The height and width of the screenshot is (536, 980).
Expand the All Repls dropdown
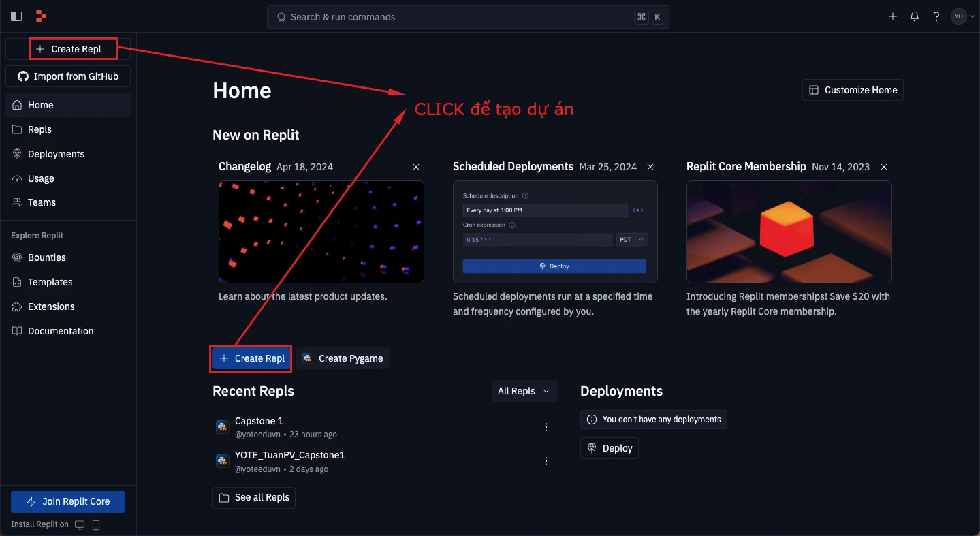pyautogui.click(x=524, y=391)
